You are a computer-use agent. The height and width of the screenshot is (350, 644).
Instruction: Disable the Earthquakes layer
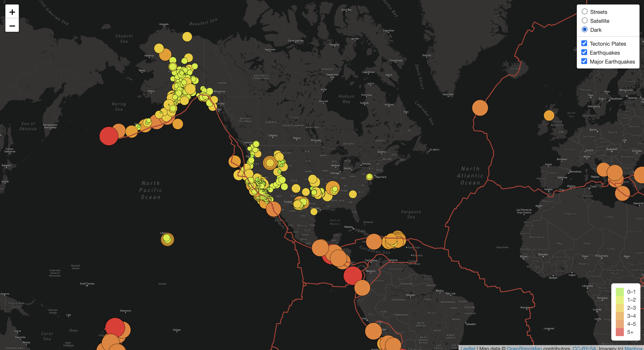pos(584,52)
